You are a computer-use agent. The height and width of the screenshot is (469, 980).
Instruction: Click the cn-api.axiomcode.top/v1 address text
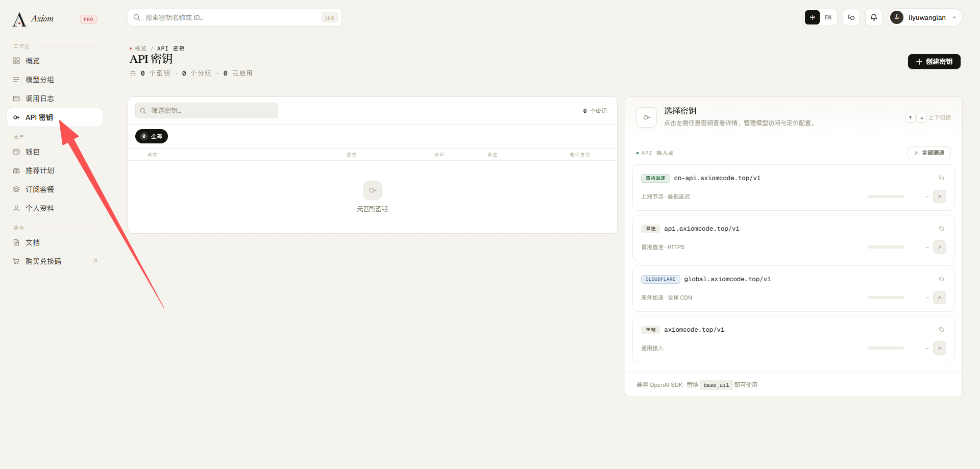coord(717,178)
